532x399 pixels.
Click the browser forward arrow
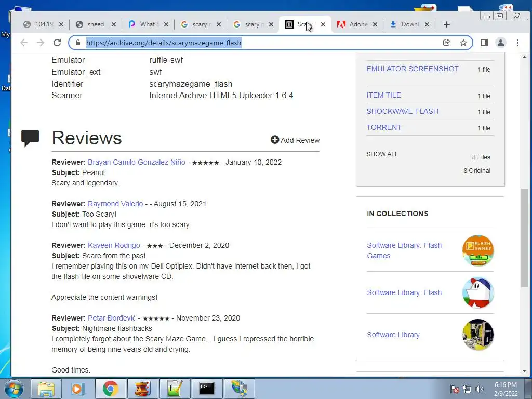41,43
